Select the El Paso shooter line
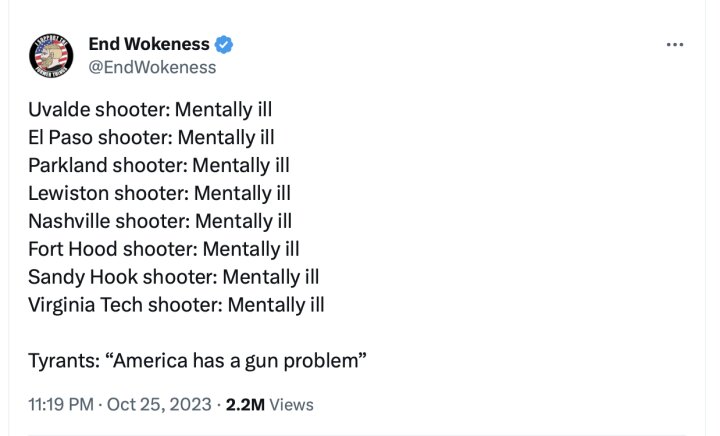The height and width of the screenshot is (436, 720). [151, 137]
